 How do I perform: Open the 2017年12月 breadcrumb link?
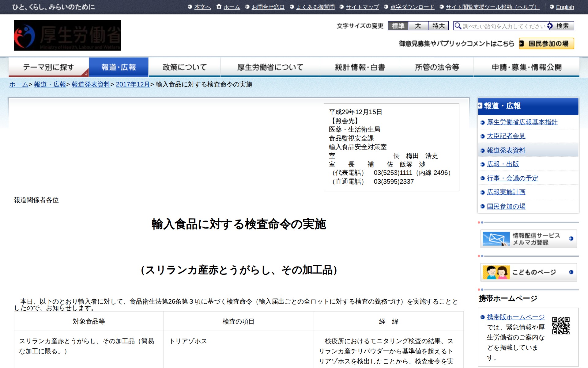[133, 85]
